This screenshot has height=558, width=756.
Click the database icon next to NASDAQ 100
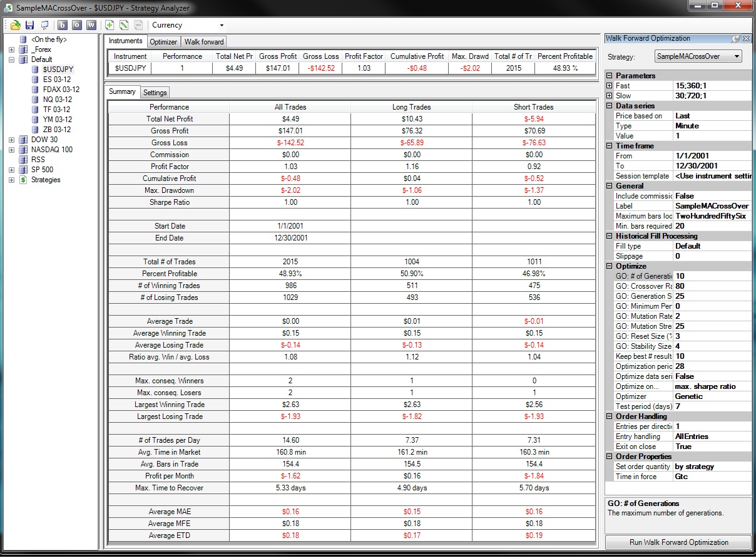click(x=24, y=150)
